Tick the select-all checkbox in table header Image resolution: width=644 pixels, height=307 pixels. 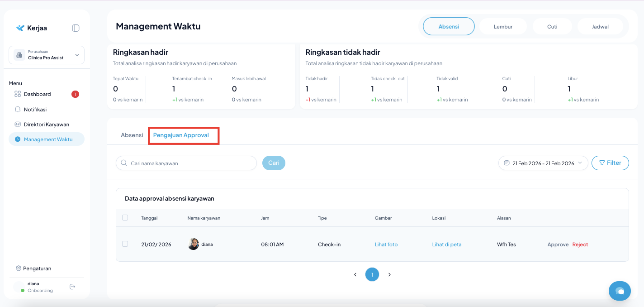click(x=125, y=218)
